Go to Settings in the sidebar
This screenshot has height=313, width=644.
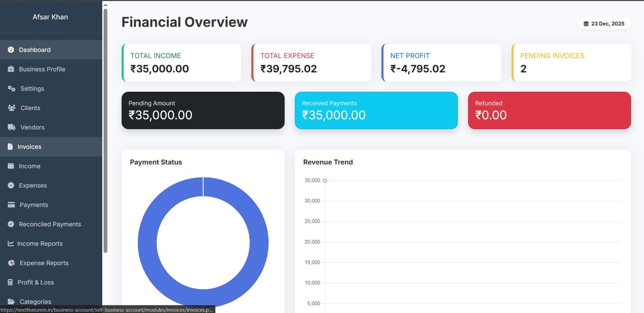[51, 88]
